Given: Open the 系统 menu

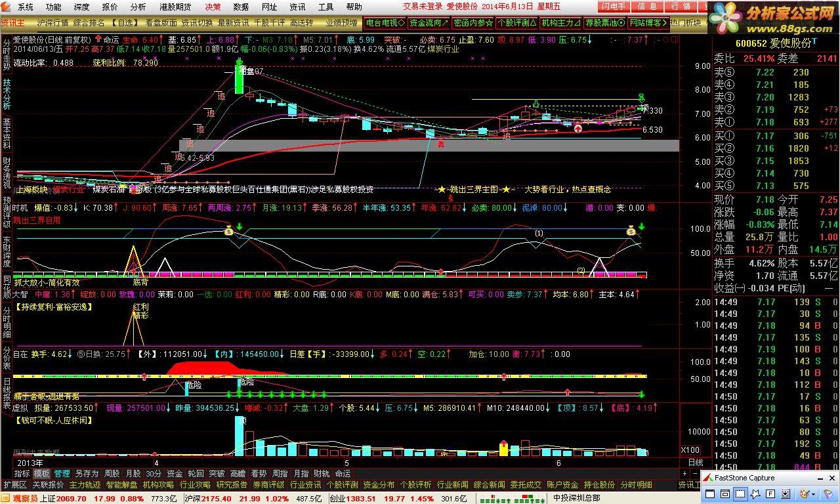Looking at the screenshot, I should tap(25, 7).
